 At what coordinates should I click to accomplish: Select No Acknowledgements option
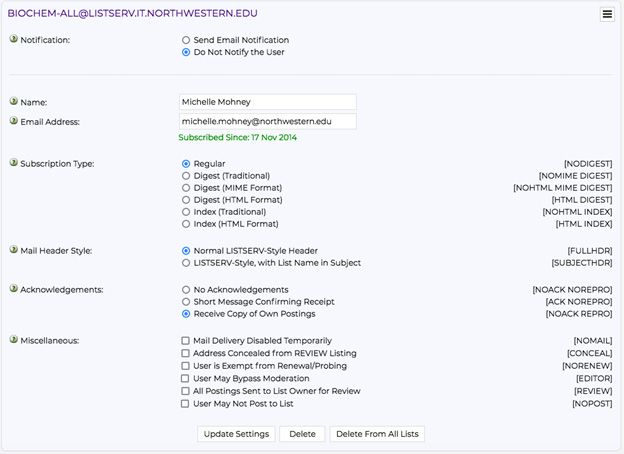(x=186, y=290)
